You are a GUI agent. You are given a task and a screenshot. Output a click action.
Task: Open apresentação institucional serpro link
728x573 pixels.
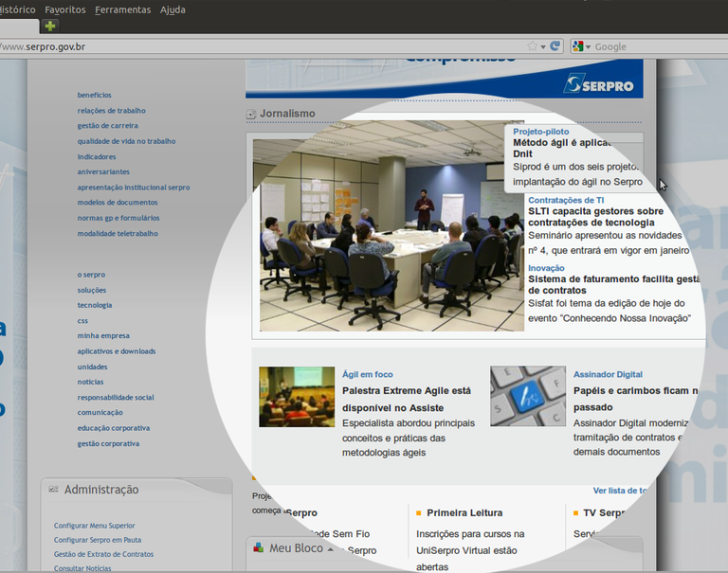pos(134,188)
